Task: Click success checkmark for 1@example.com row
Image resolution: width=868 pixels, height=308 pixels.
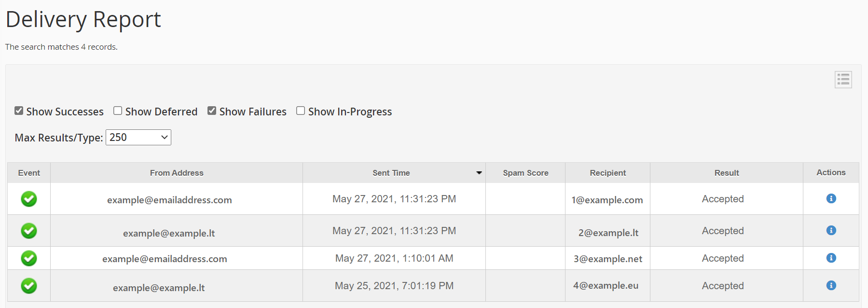Action: coord(29,199)
